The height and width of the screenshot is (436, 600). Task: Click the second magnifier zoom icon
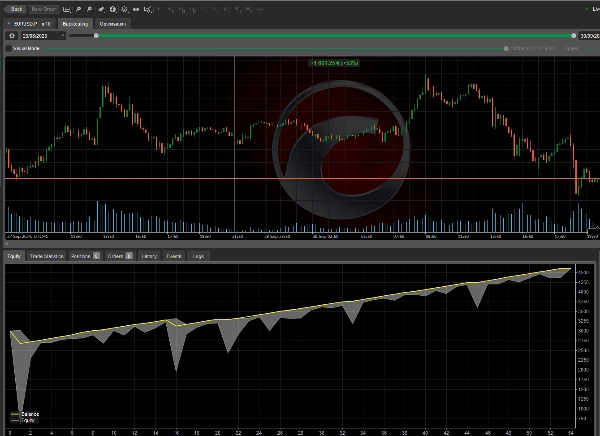click(x=89, y=8)
